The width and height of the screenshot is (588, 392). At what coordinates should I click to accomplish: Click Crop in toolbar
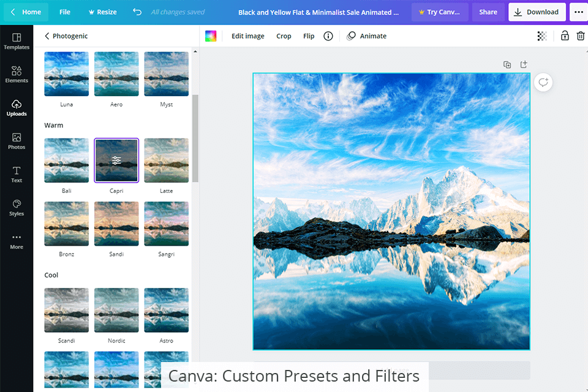tap(284, 36)
